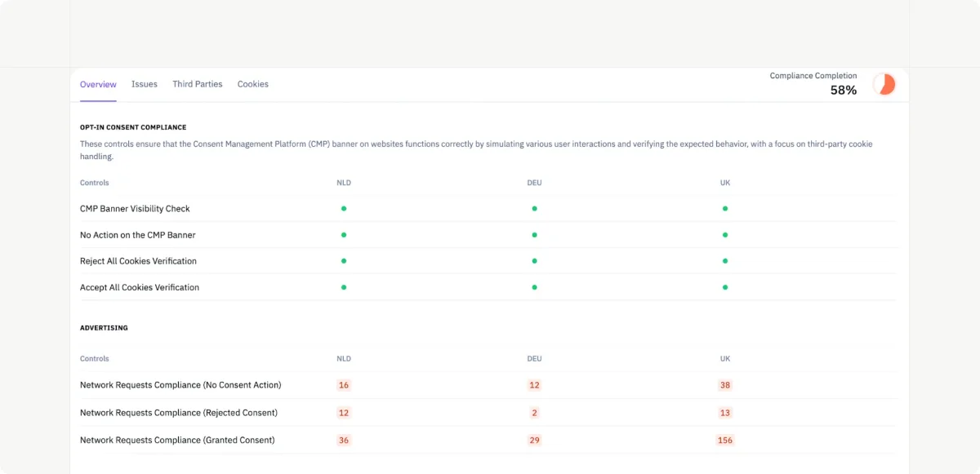Open the Issues tab
The height and width of the screenshot is (474, 980).
point(145,84)
